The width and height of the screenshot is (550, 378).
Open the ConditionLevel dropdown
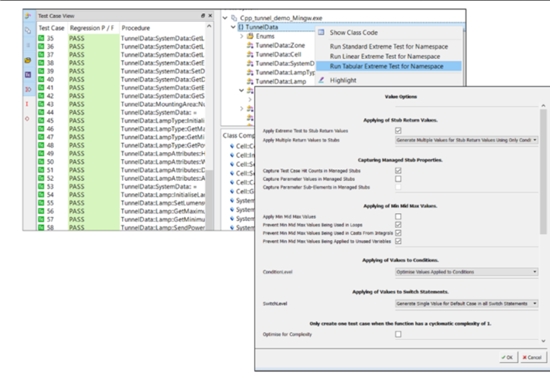[467, 272]
